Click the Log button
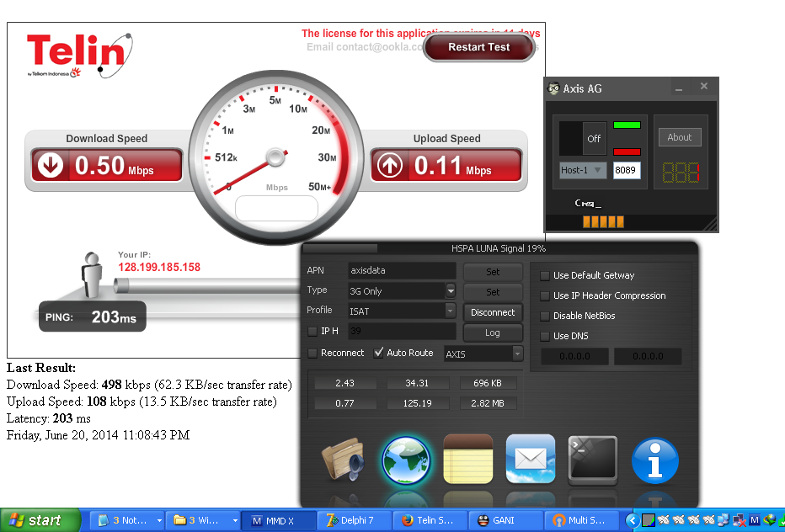The height and width of the screenshot is (532, 785). [493, 332]
